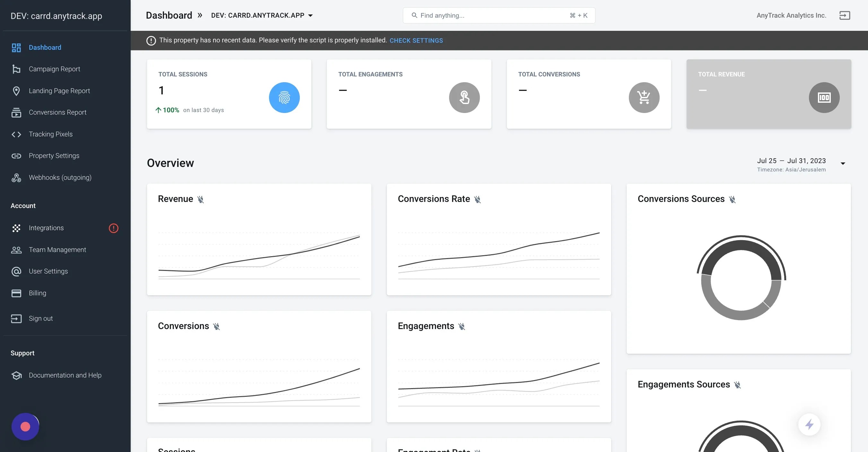Click the search magnifier icon
This screenshot has height=452, width=868.
[x=414, y=15]
